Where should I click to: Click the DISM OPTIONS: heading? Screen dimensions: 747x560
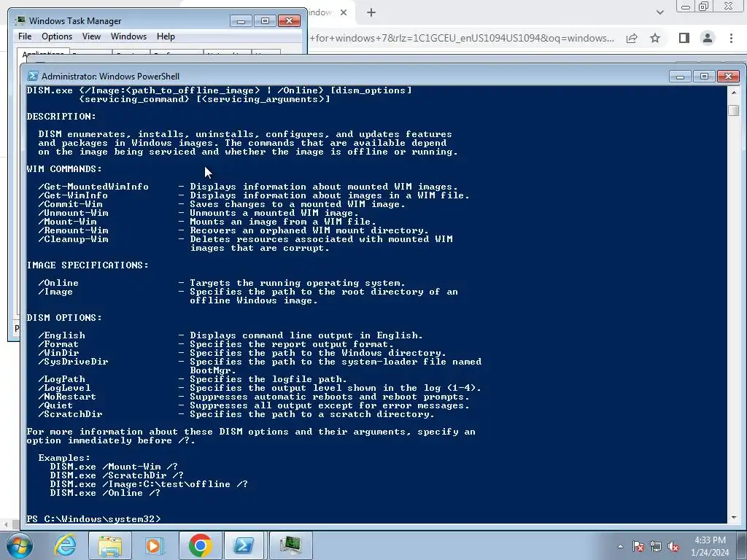(64, 318)
